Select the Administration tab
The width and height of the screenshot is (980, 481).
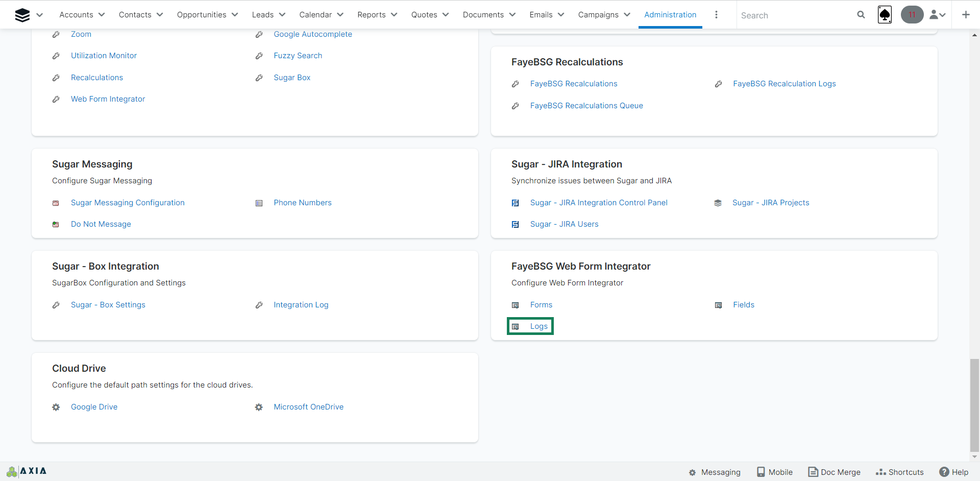670,15
